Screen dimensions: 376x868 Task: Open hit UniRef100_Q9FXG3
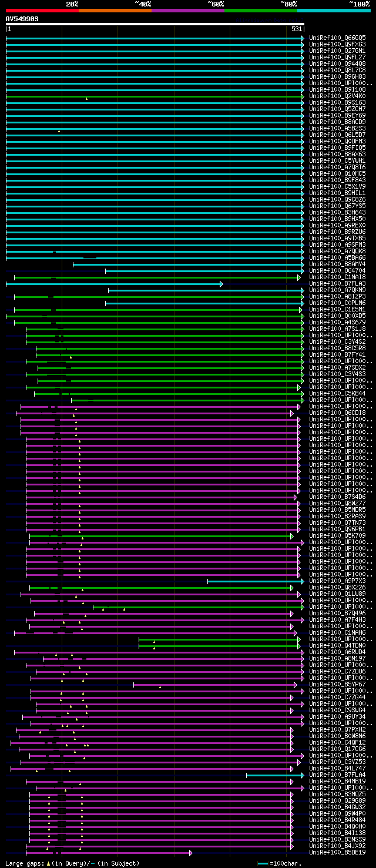337,44
